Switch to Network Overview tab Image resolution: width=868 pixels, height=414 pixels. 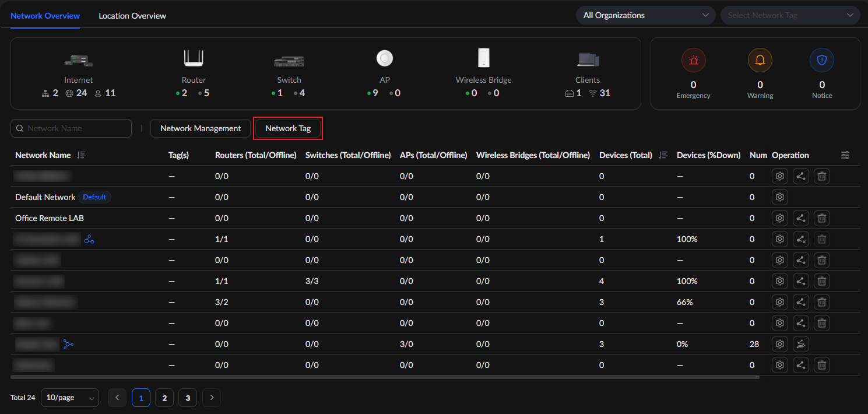[x=45, y=16]
